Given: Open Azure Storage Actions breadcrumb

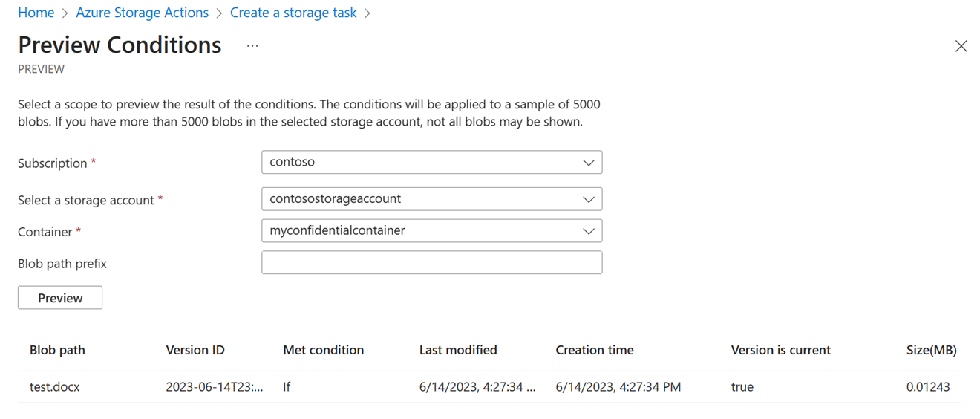Looking at the screenshot, I should [x=142, y=13].
